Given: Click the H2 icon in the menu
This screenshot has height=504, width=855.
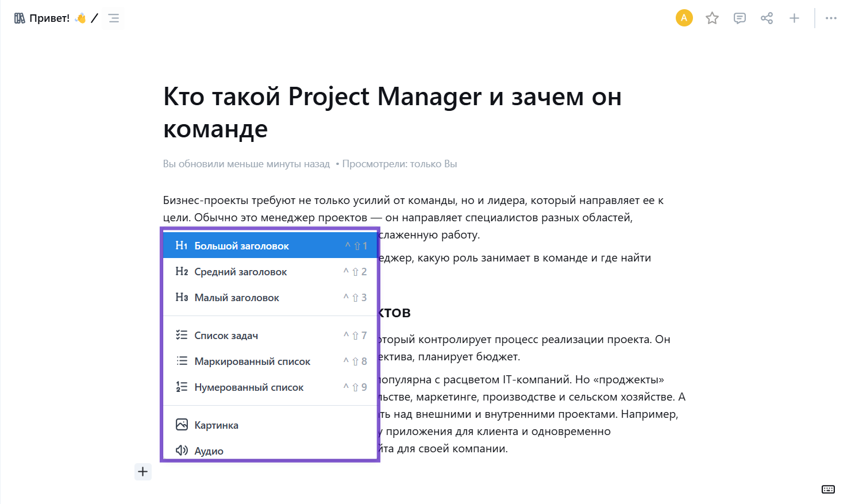Looking at the screenshot, I should pos(182,271).
